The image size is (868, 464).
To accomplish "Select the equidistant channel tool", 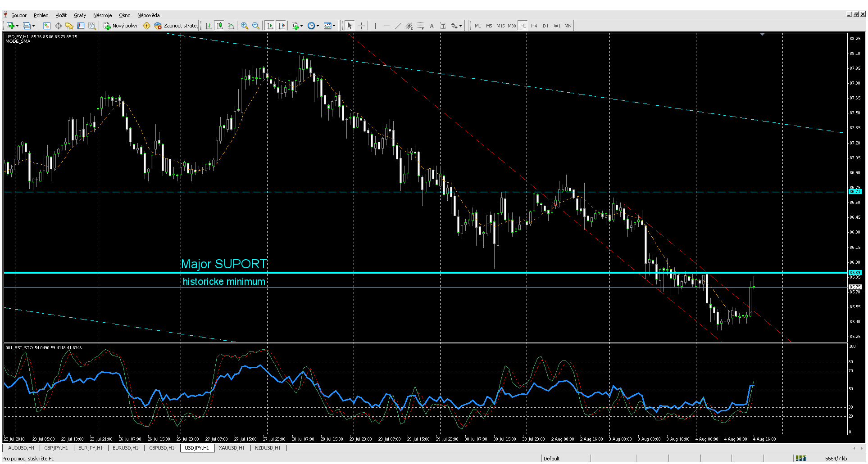I will click(x=409, y=26).
